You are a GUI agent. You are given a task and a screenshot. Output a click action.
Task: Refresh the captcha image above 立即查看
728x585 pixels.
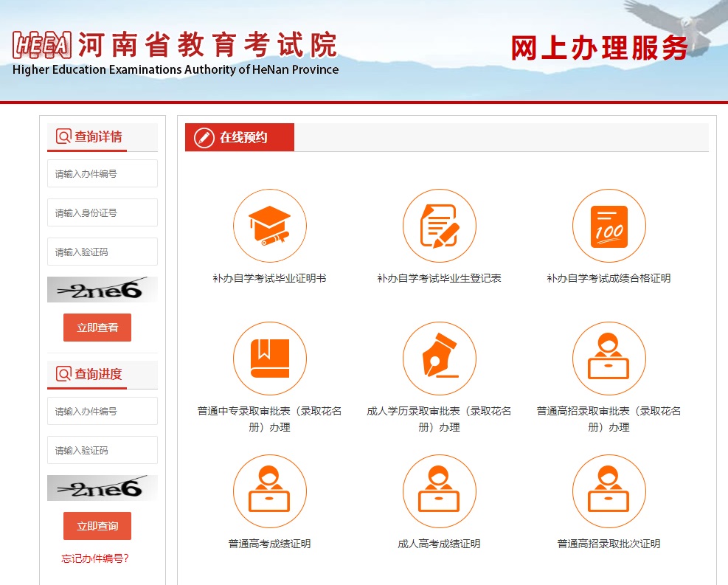coord(103,290)
